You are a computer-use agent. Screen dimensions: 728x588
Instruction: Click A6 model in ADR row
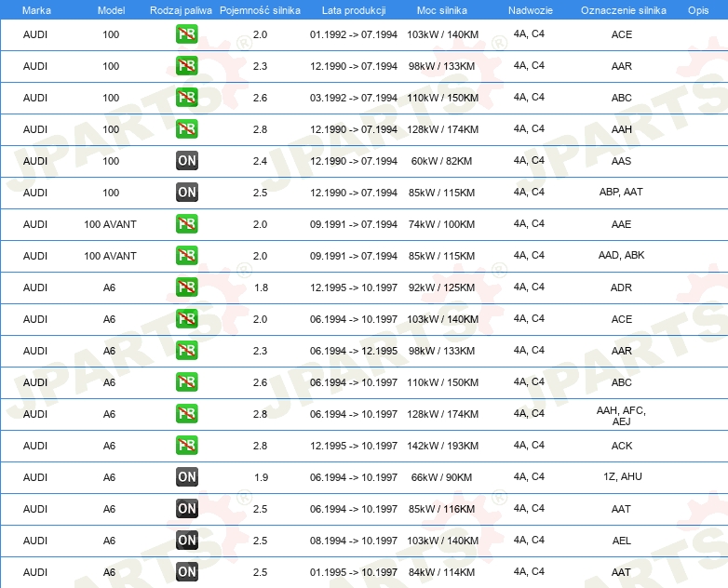[x=109, y=287]
